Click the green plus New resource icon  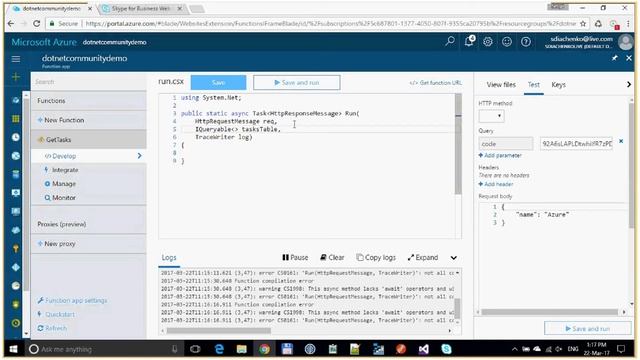(x=16, y=77)
